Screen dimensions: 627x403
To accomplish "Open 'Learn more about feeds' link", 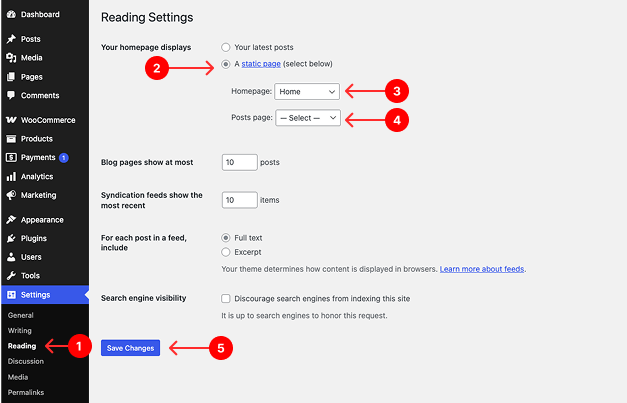I will click(x=482, y=269).
